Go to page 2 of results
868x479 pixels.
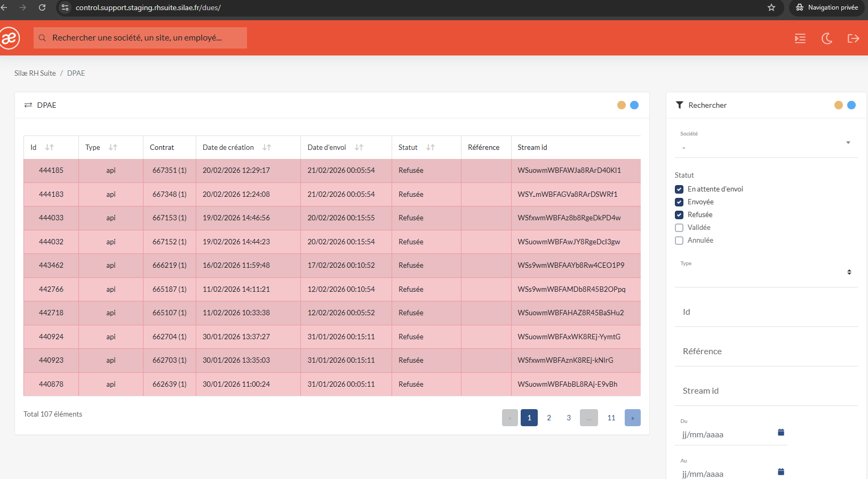(x=549, y=418)
